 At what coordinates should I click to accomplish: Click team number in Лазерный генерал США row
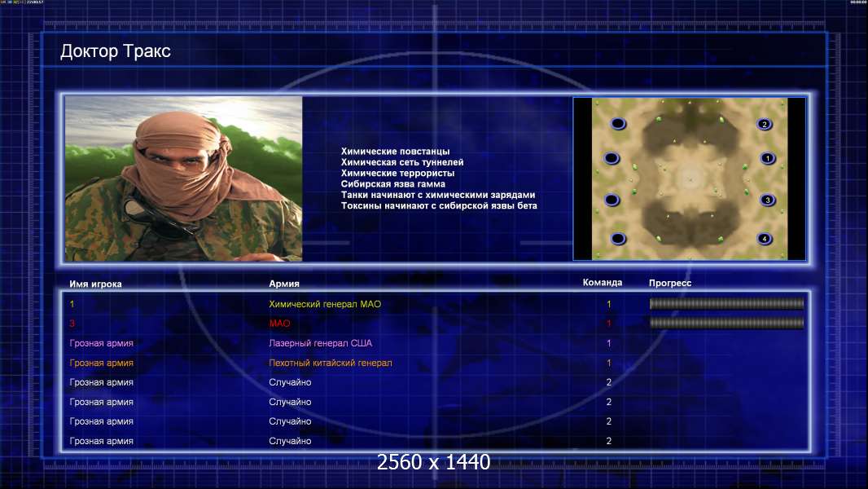coord(609,343)
